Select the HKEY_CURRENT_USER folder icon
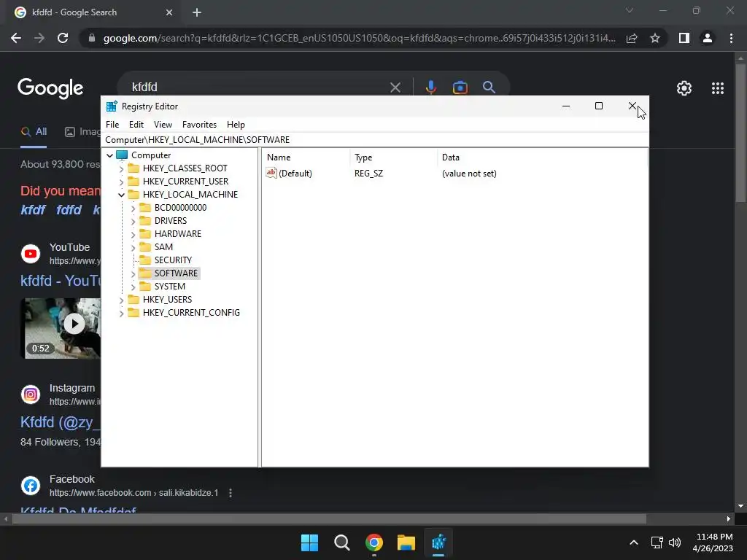Screen dimensions: 747x560 pos(133,181)
